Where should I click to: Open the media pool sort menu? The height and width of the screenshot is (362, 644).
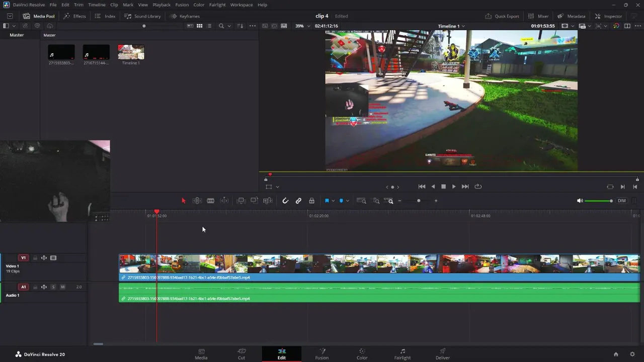coord(240,26)
